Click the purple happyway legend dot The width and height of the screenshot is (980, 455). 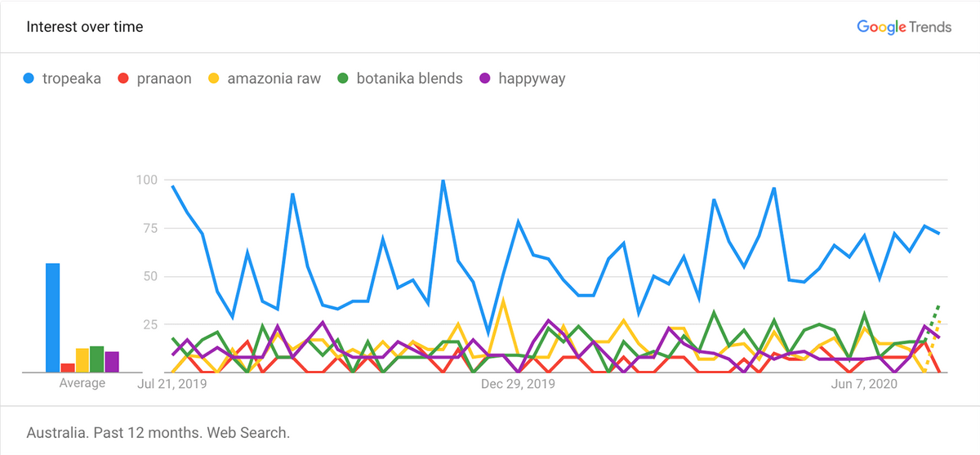483,79
